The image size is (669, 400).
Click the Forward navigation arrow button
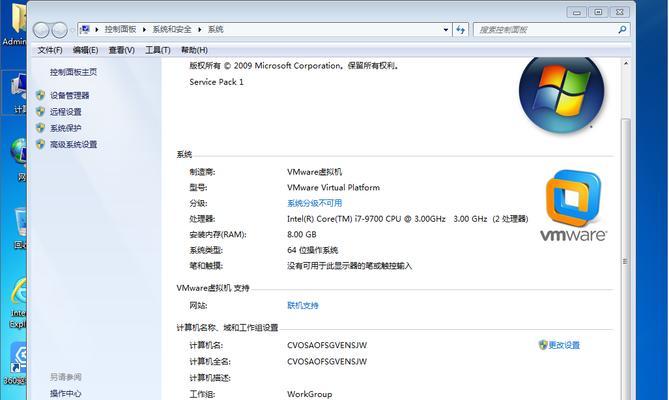(59, 30)
